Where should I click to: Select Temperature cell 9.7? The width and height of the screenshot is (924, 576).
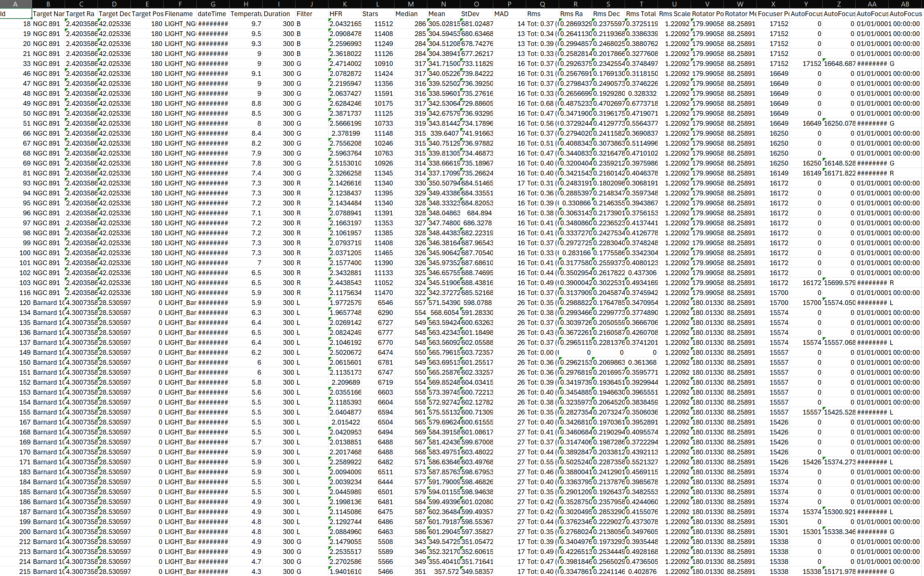click(x=246, y=24)
